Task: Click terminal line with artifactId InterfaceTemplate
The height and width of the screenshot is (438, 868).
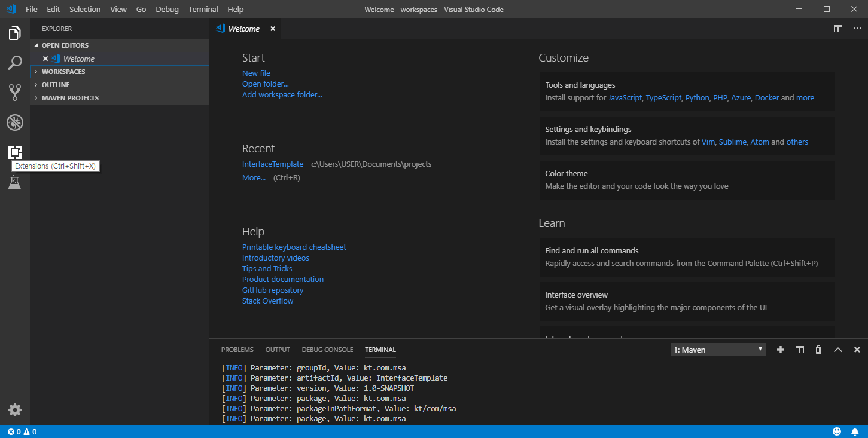Action: pyautogui.click(x=334, y=378)
